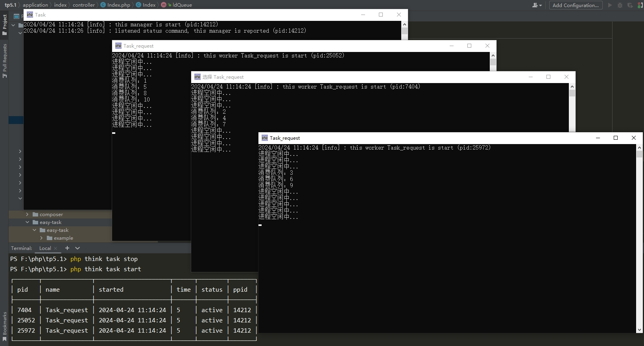Screen dimensions: 644x346
Task: Open terminal options dropdown chevron
Action: [x=78, y=248]
